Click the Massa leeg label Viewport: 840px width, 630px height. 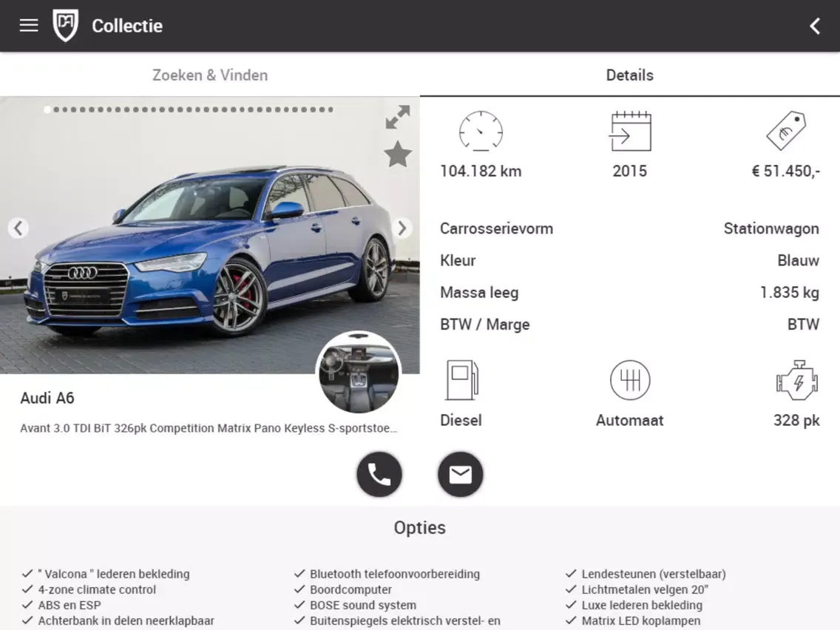[479, 293]
